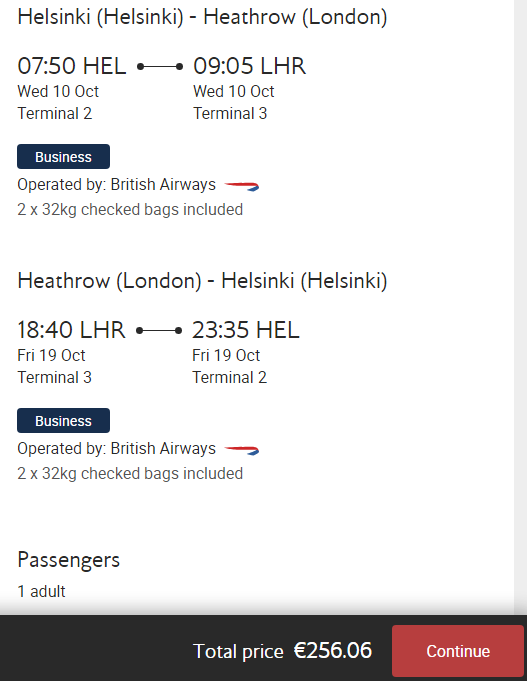Click the route line between LHR and HEL
Screen dimensions: 527x681
click(159, 331)
